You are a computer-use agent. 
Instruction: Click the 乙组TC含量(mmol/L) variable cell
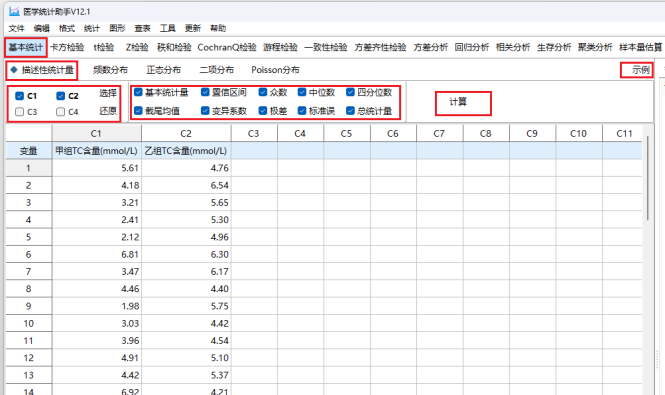[x=186, y=151]
